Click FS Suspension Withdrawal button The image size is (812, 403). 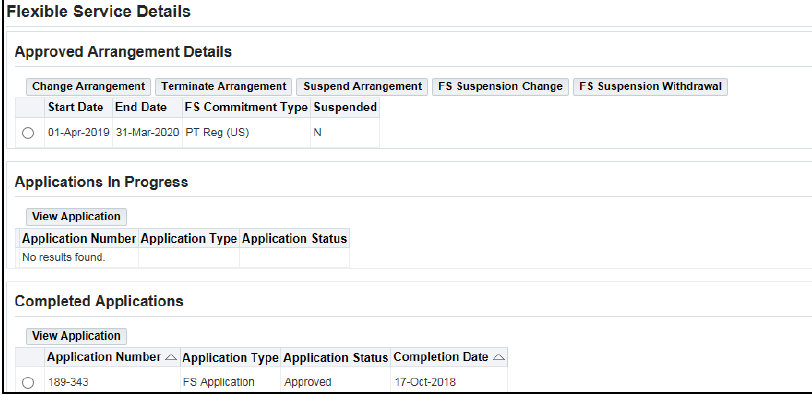651,87
